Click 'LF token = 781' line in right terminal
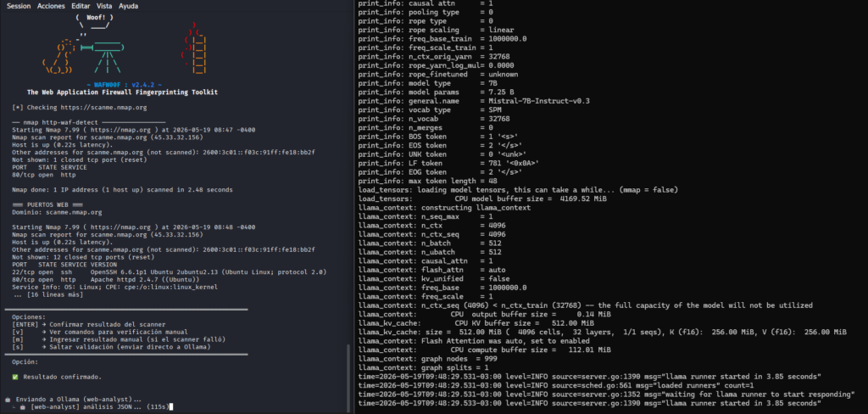Viewport: 868px width, 414px height. pos(448,164)
